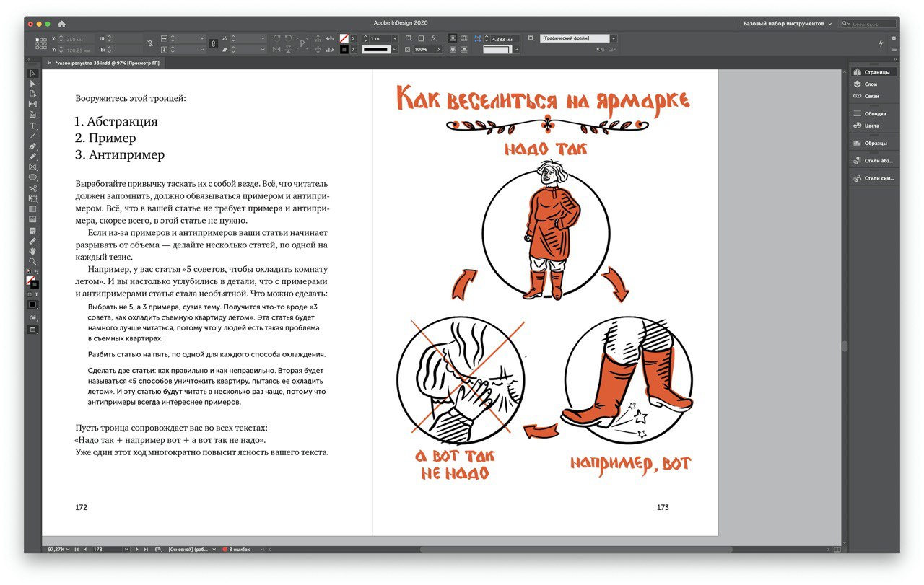Toggle constrain width and height proportions link

(149, 44)
